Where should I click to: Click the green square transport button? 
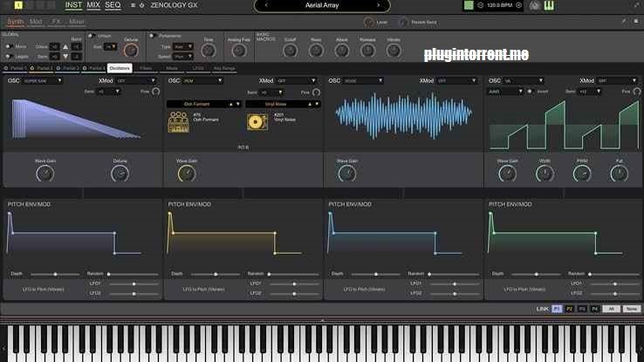coord(469,5)
